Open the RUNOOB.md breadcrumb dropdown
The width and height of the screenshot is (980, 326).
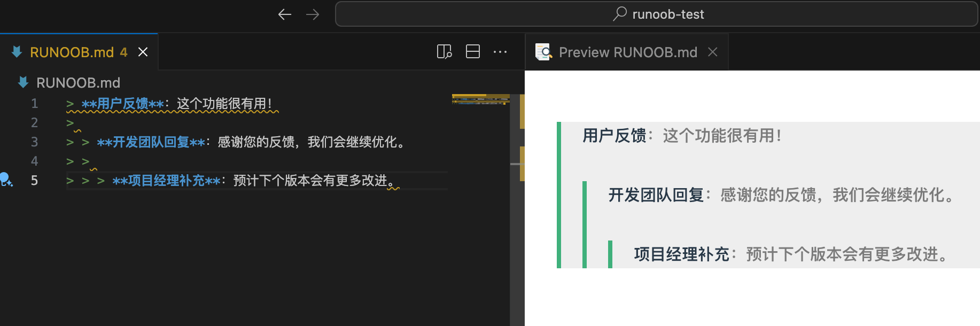[78, 83]
